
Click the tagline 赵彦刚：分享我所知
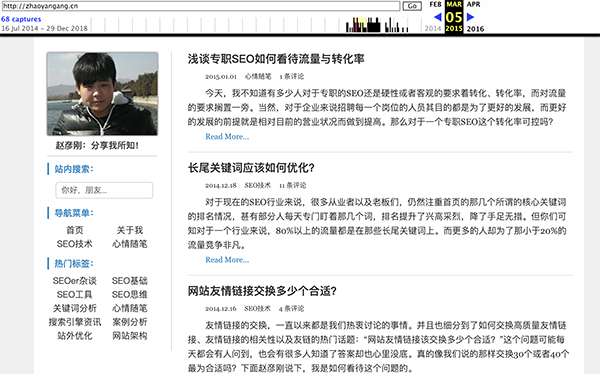pos(97,145)
